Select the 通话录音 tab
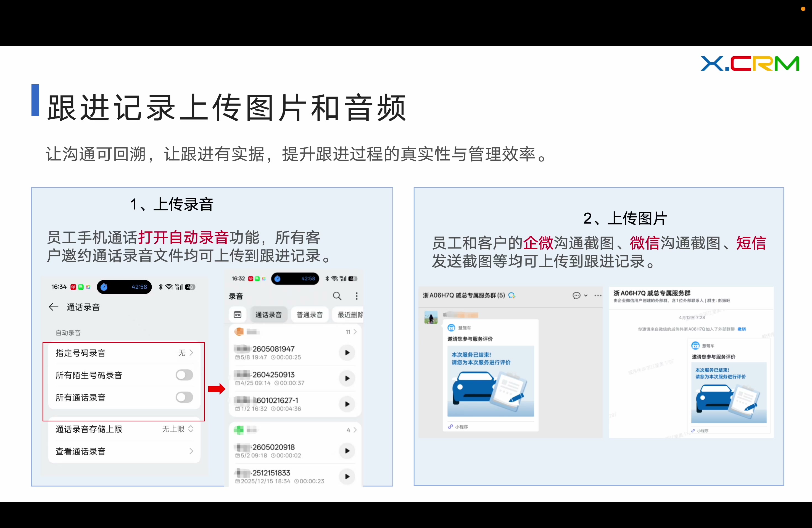Screen dimensions: 812x528 (x=268, y=315)
